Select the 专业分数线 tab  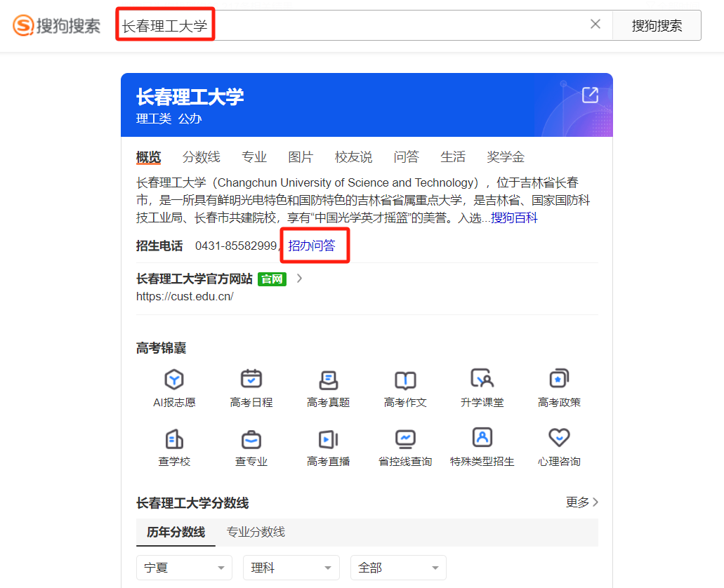point(256,532)
